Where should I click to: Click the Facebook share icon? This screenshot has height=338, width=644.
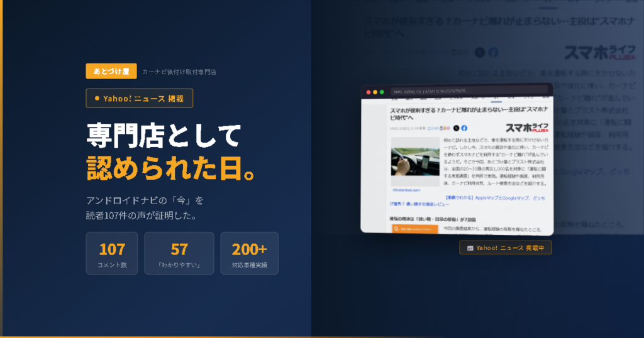[464, 128]
